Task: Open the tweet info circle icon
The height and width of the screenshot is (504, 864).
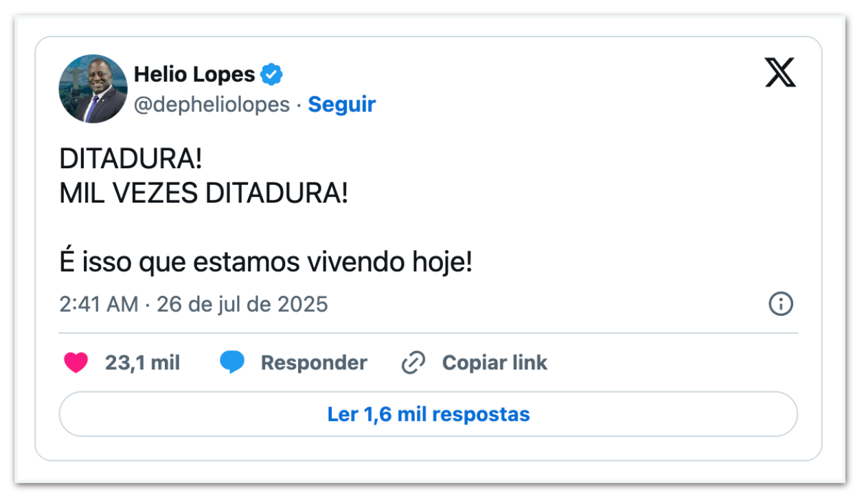Action: pos(781,303)
